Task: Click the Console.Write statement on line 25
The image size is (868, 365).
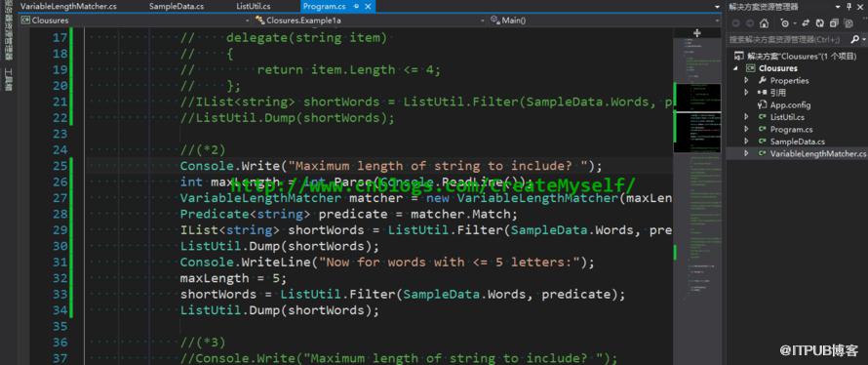Action: [x=390, y=166]
